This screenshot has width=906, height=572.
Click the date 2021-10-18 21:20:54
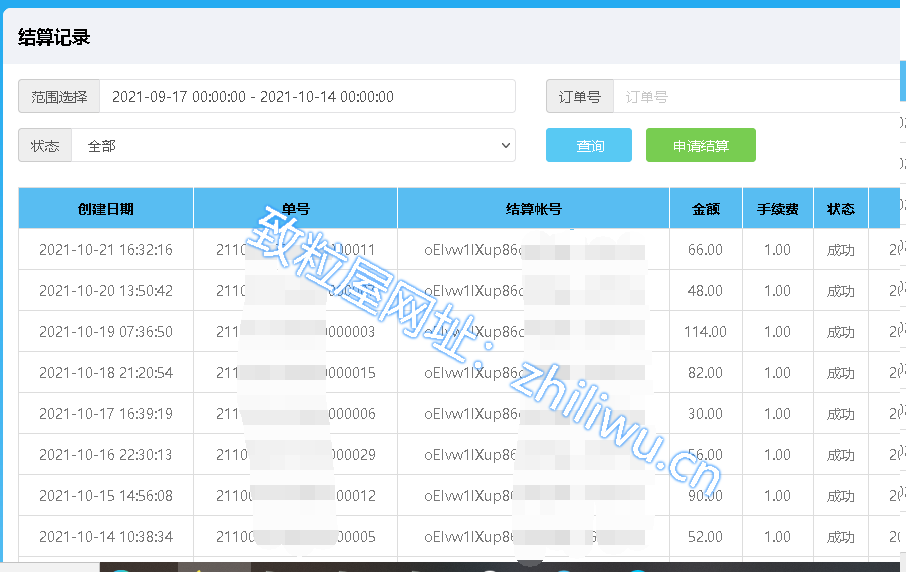tap(106, 373)
